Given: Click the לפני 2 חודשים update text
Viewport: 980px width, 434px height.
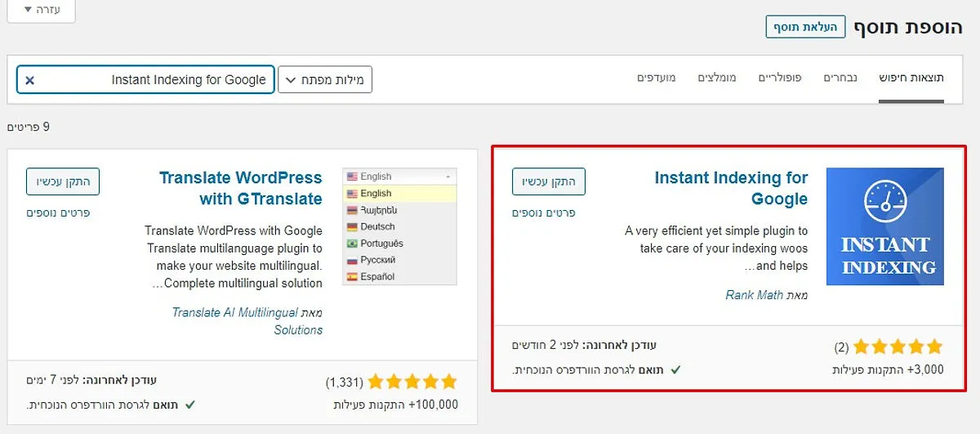Looking at the screenshot, I should (x=547, y=346).
